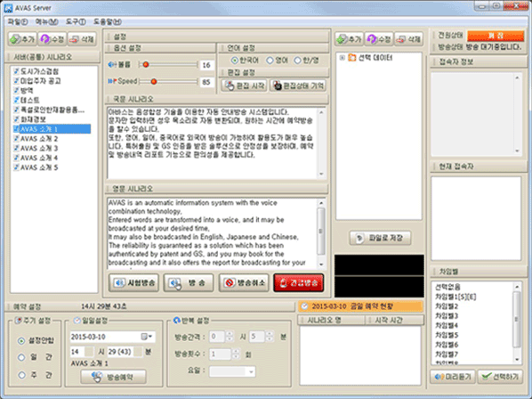Click 추가 above the 선택 데이터 tree

click(349, 39)
